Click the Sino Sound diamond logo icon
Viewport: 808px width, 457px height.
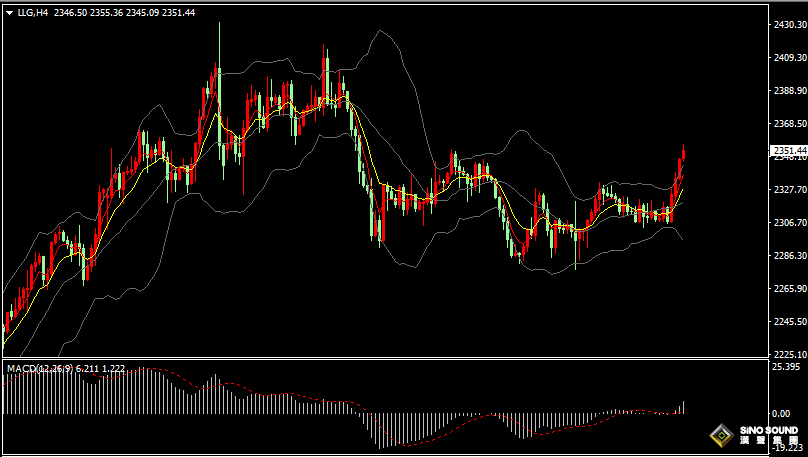pyautogui.click(x=720, y=436)
